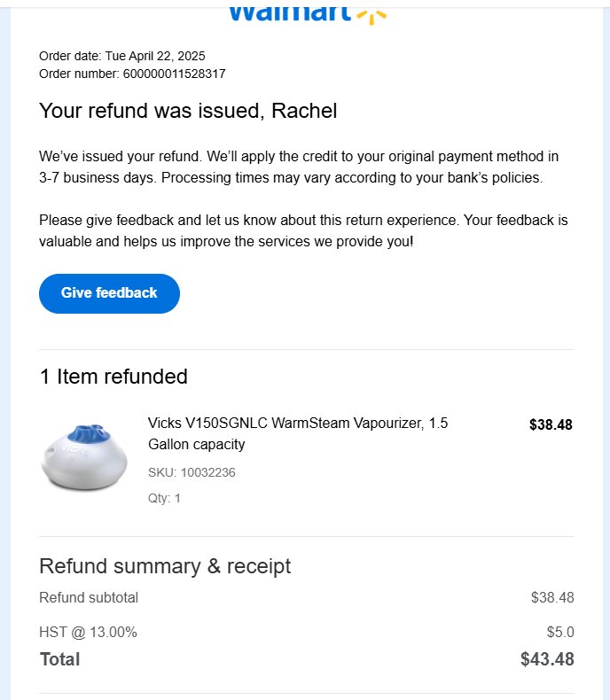Click the '1 Item refunded' heading
This screenshot has width=610, height=700.
(x=113, y=377)
